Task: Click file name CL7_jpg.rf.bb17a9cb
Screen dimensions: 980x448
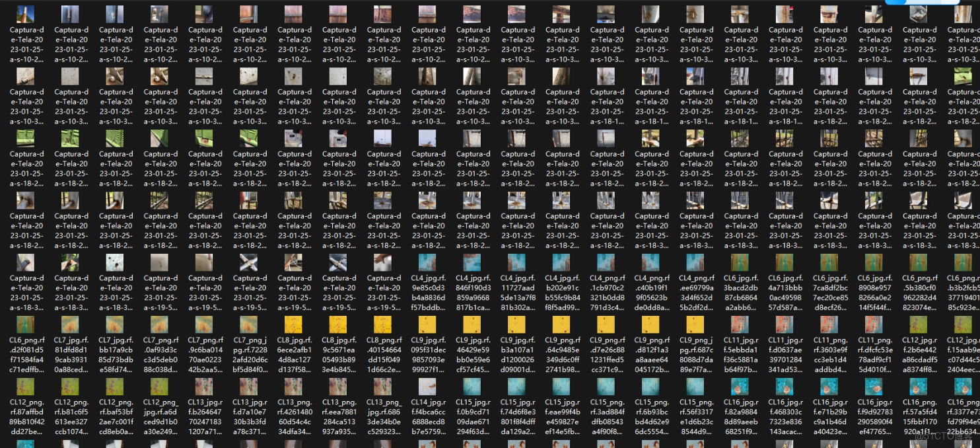Action: [116, 355]
